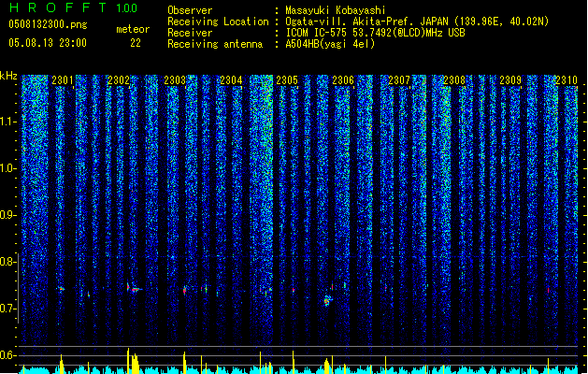Click the tallest yellow intensity peak near 2302
The height and width of the screenshot is (374, 588).
(x=128, y=360)
